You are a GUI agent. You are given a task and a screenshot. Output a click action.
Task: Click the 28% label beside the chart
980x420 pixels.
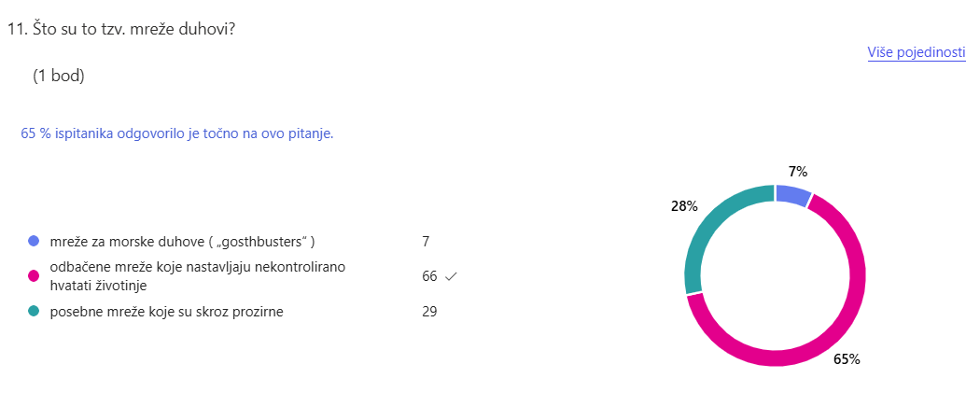tap(684, 206)
